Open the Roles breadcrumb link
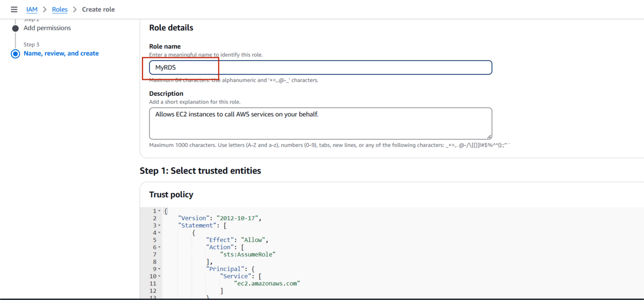 [60, 9]
